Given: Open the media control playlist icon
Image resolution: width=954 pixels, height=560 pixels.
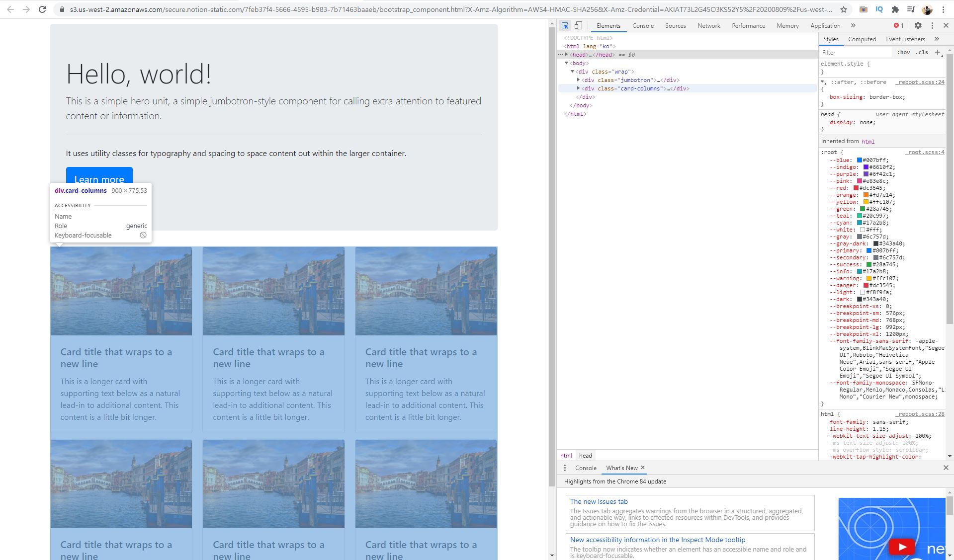Looking at the screenshot, I should pos(911,9).
